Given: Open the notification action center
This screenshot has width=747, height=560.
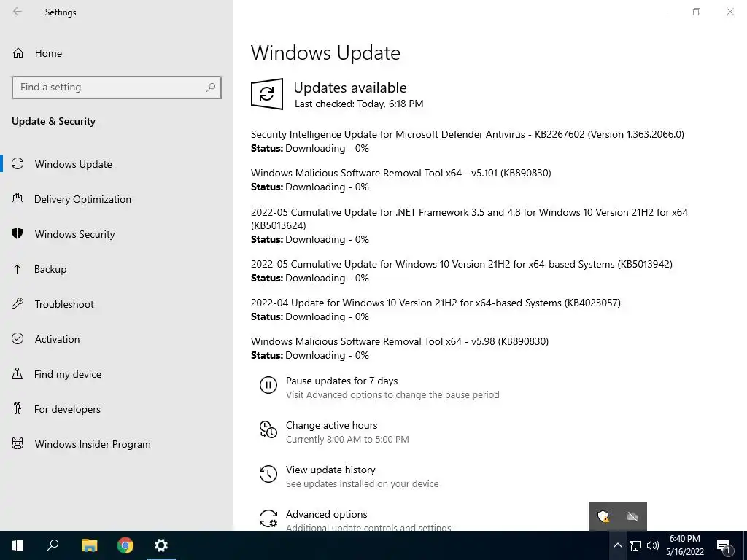Looking at the screenshot, I should 724,546.
